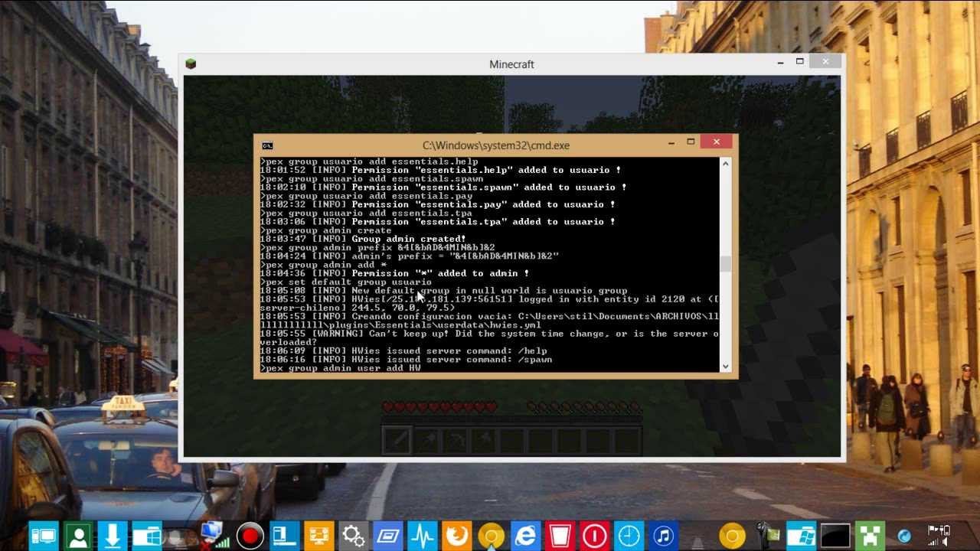Open the blue clock dock icon
980x551 pixels.
click(629, 536)
